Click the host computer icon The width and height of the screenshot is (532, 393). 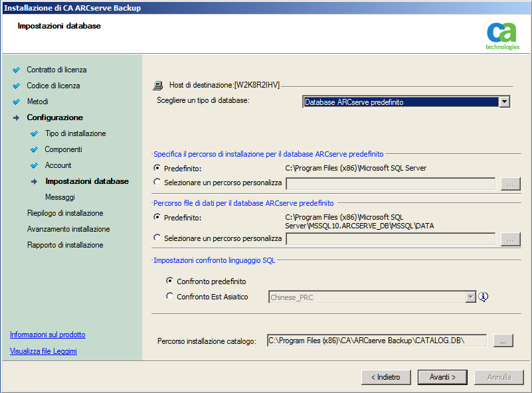click(x=158, y=85)
